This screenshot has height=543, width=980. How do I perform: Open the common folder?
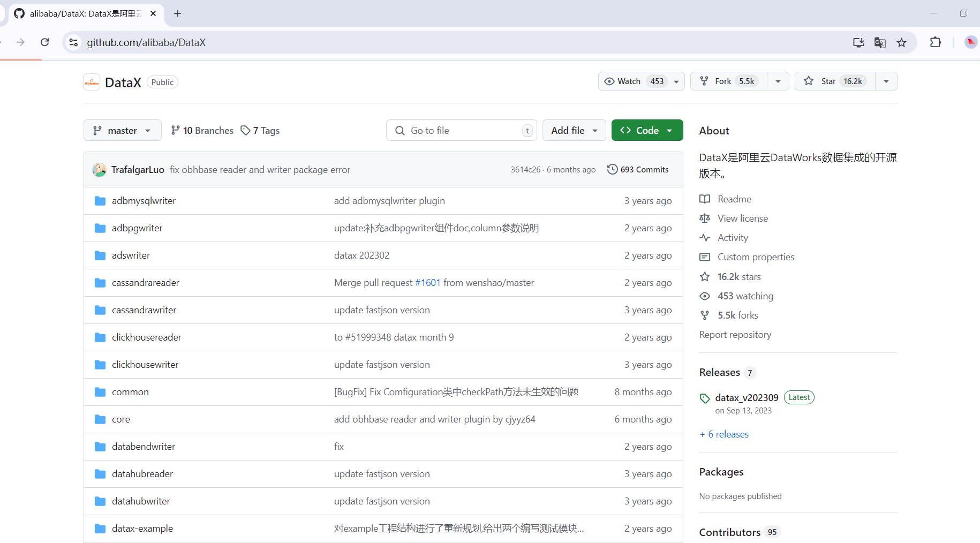[130, 392]
